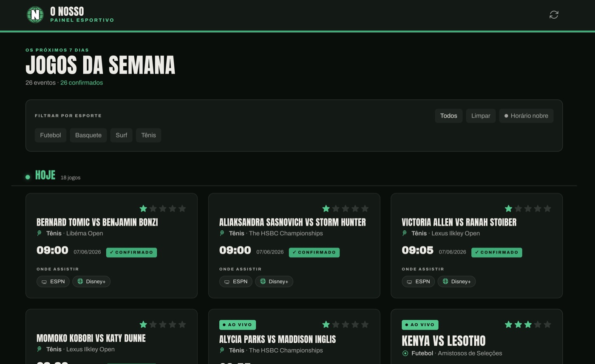Enable the Horário nobre toggle
The width and height of the screenshot is (595, 364).
[x=526, y=116]
